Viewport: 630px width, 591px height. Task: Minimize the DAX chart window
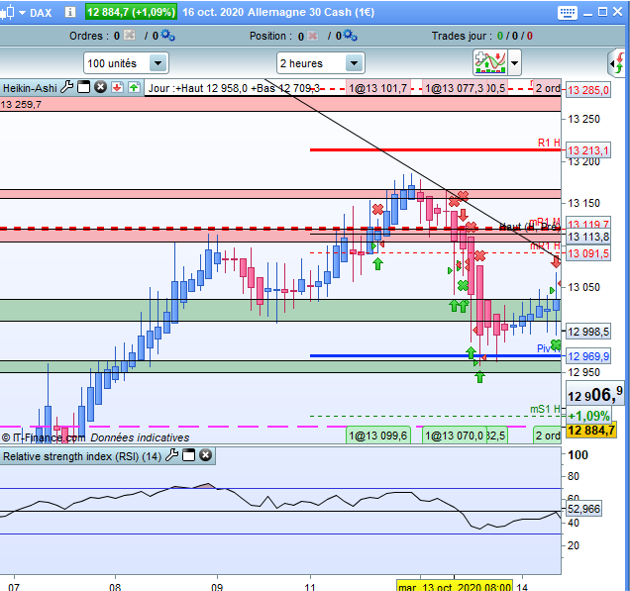pyautogui.click(x=588, y=13)
